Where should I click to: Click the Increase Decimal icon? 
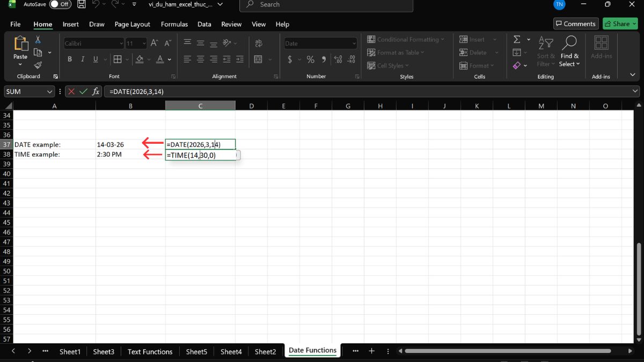pyautogui.click(x=338, y=60)
